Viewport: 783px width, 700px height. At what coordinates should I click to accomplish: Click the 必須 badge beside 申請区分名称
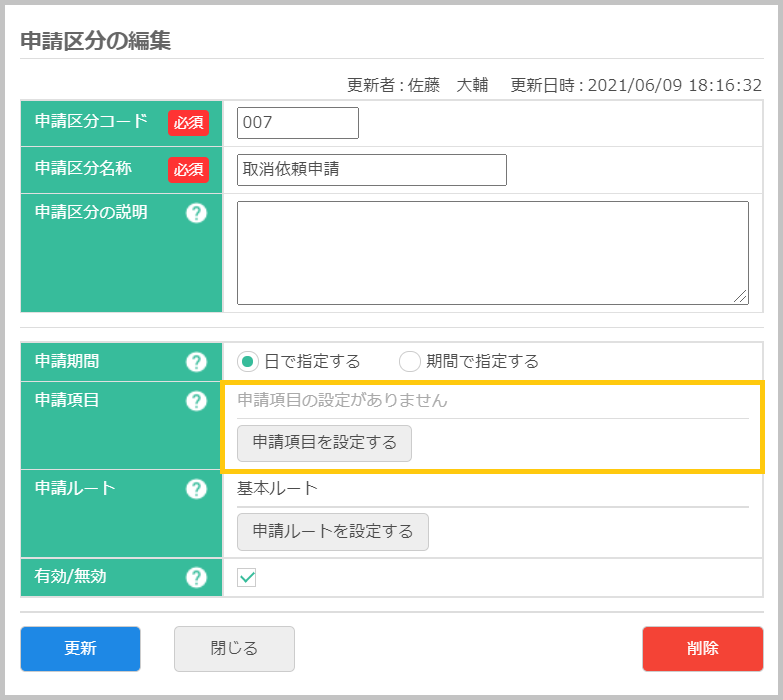click(x=188, y=170)
